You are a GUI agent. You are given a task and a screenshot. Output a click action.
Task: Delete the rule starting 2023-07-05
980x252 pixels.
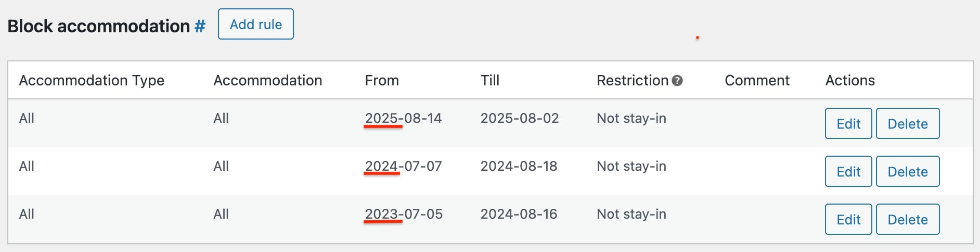click(x=907, y=220)
